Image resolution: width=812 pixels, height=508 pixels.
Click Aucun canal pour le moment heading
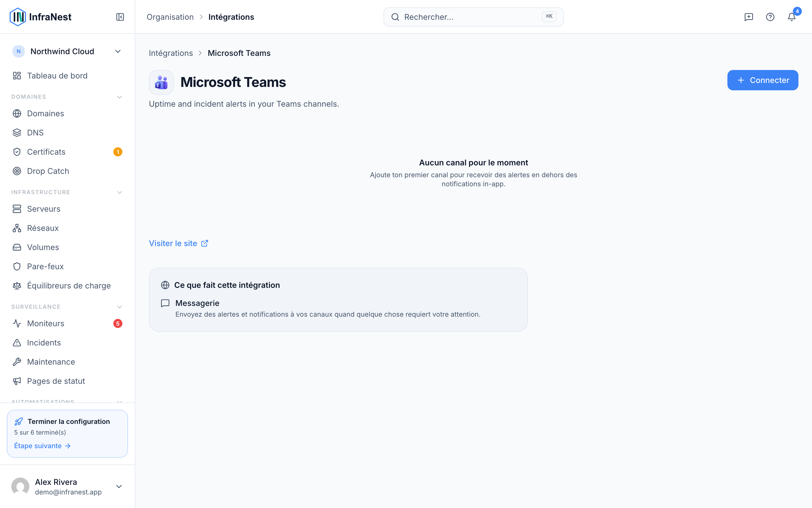pos(473,163)
